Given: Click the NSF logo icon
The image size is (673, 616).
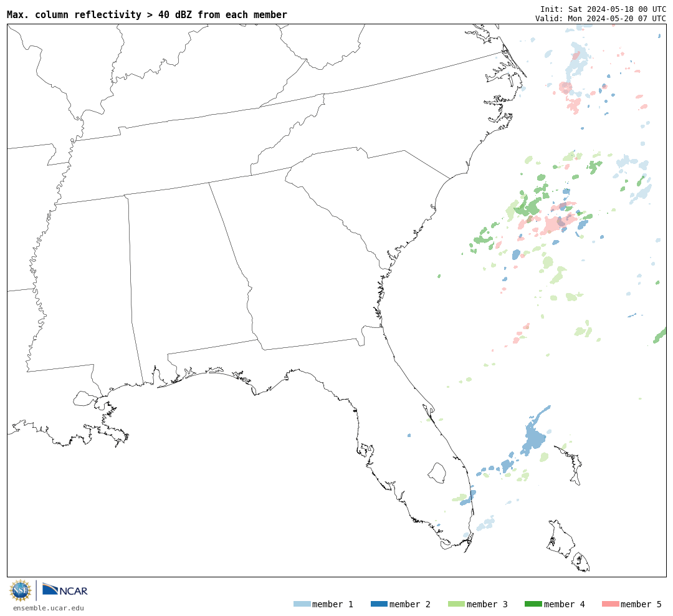Looking at the screenshot, I should tap(20, 590).
